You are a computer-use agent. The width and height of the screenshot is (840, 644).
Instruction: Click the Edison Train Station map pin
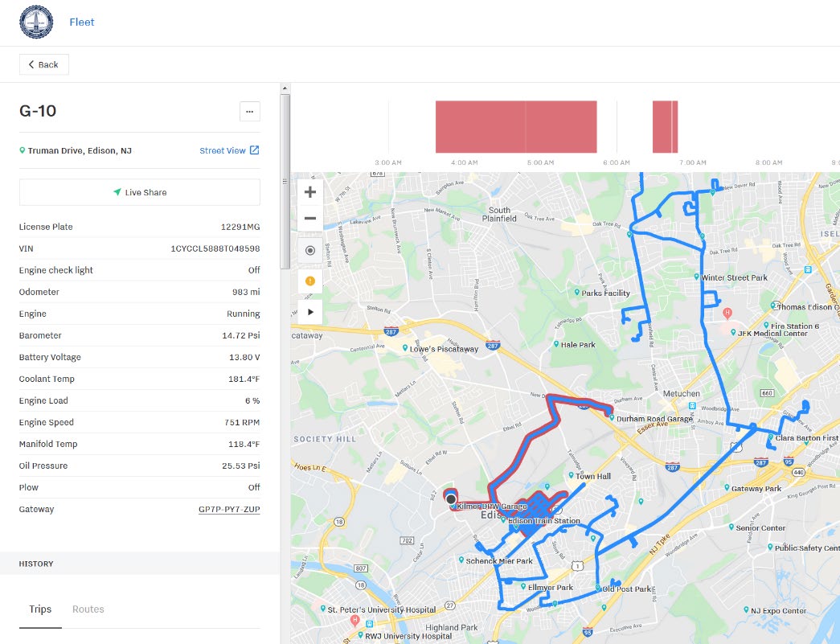click(x=503, y=519)
